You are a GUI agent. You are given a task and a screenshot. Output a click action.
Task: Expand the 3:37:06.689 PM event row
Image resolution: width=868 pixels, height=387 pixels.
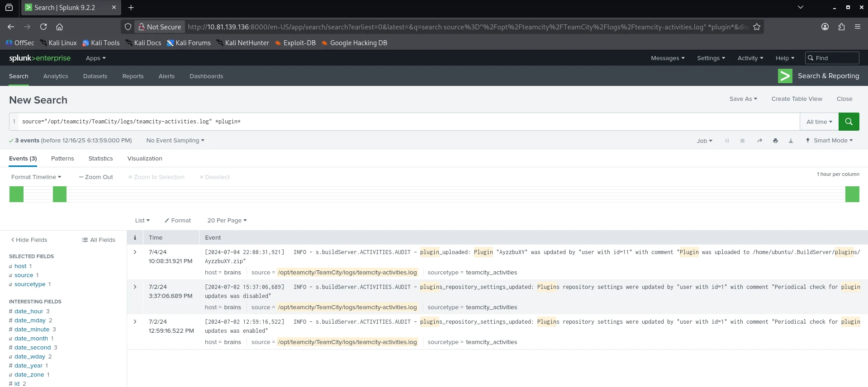pos(135,287)
